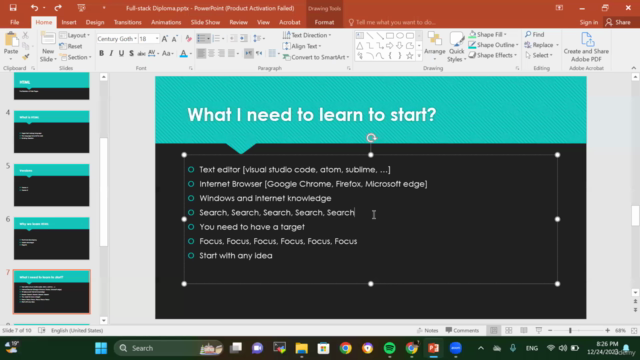Increase the list indent level
This screenshot has width=640, height=360.
coord(244,38)
